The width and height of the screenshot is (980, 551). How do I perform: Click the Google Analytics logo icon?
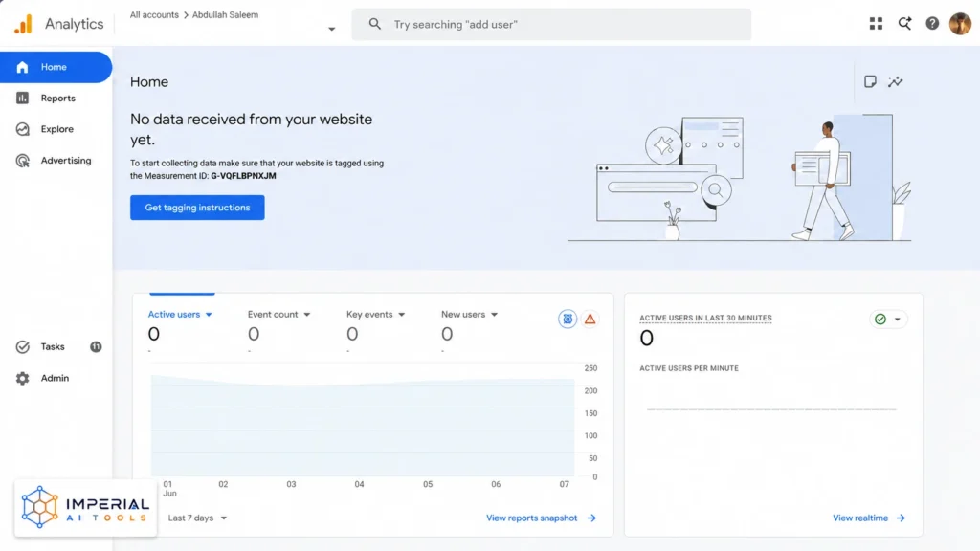click(23, 24)
